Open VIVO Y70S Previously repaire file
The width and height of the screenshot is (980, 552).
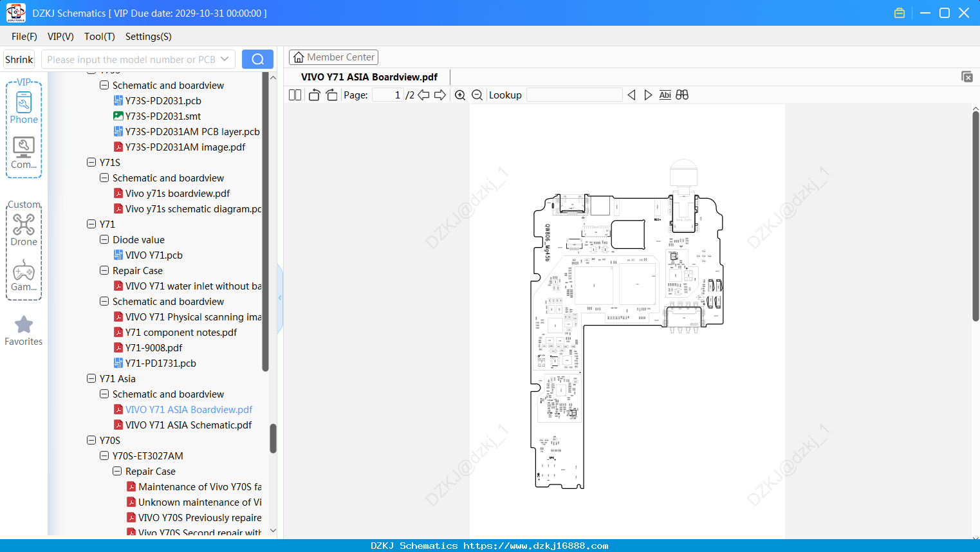194,518
